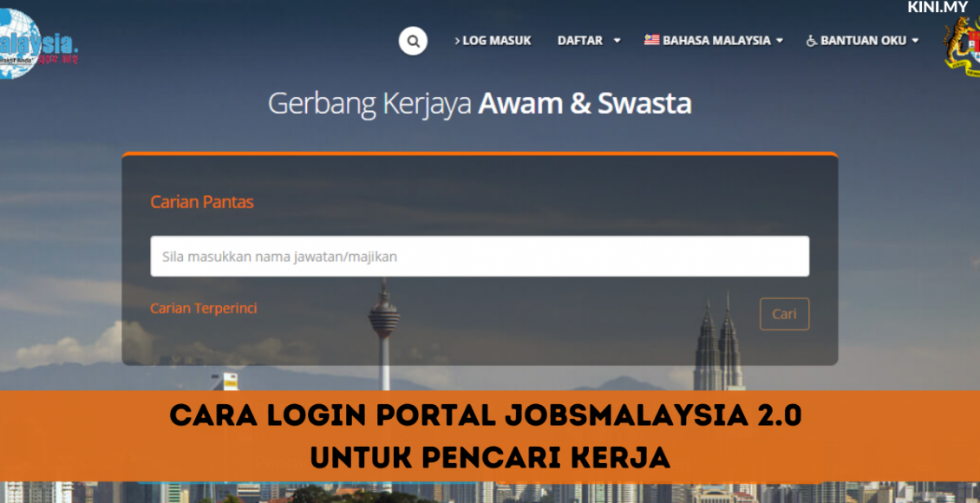Open the Carian Terperinci link
Image resolution: width=980 pixels, height=503 pixels.
coord(206,307)
